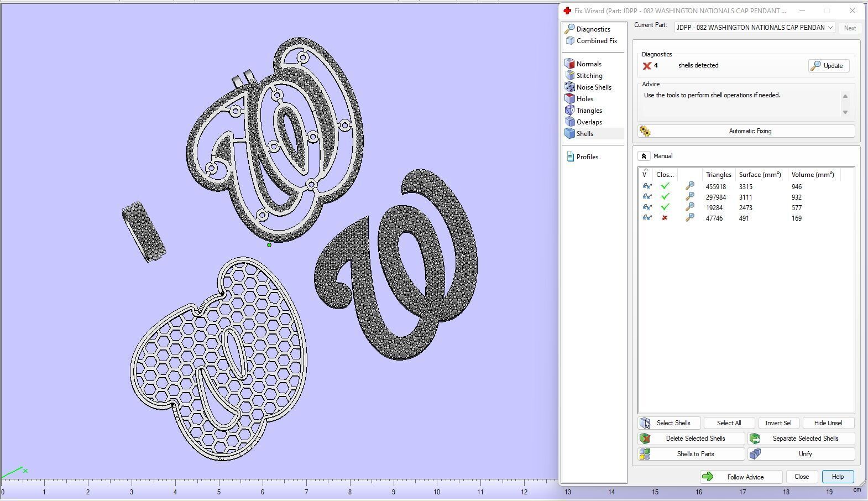Click the Follow Advice button
Image resolution: width=868 pixels, height=501 pixels.
pos(741,477)
